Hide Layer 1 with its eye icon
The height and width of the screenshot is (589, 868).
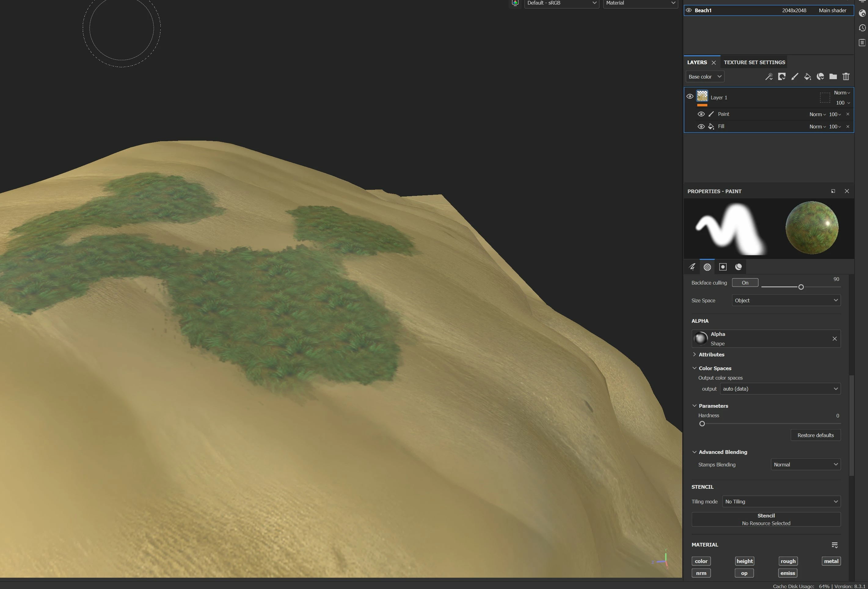(690, 96)
